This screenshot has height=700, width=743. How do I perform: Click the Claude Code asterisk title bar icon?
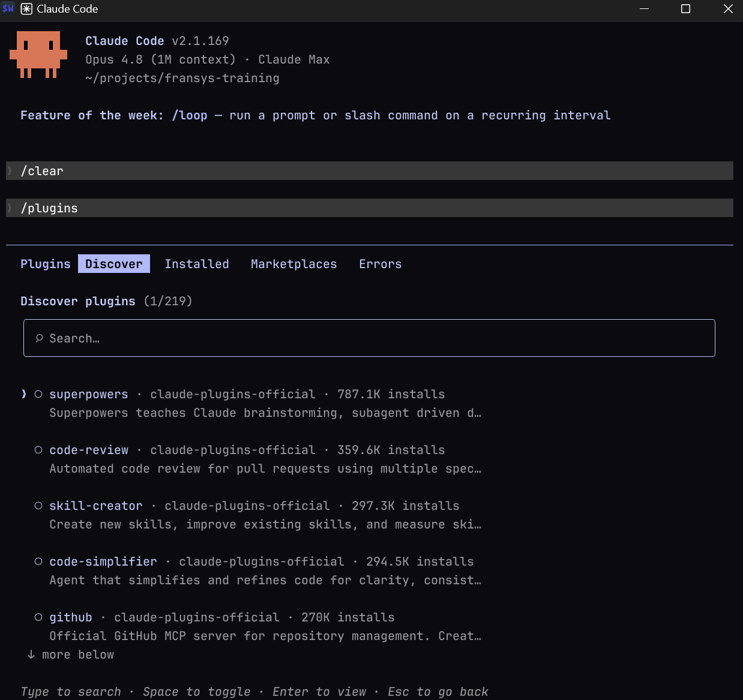coord(26,9)
